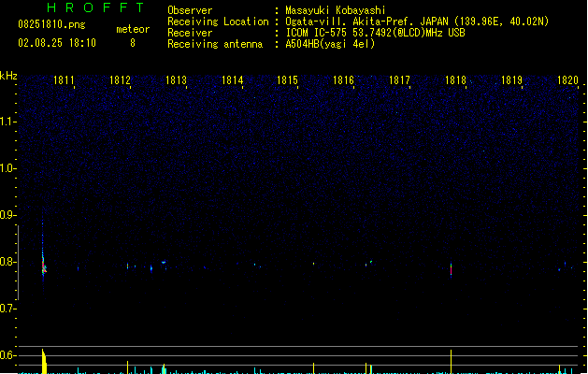Click the meteor count value 8

pos(133,43)
